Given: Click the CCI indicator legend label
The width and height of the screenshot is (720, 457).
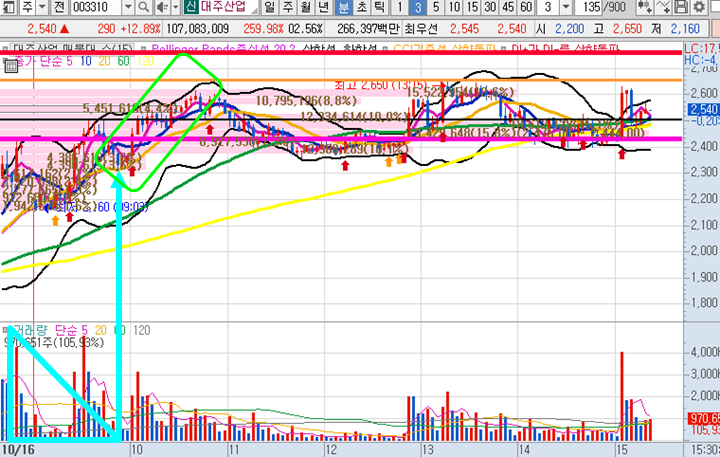Looking at the screenshot, I should point(443,48).
